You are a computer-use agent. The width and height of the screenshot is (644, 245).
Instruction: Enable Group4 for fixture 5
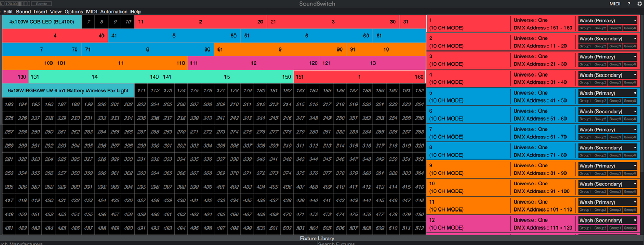click(x=630, y=100)
